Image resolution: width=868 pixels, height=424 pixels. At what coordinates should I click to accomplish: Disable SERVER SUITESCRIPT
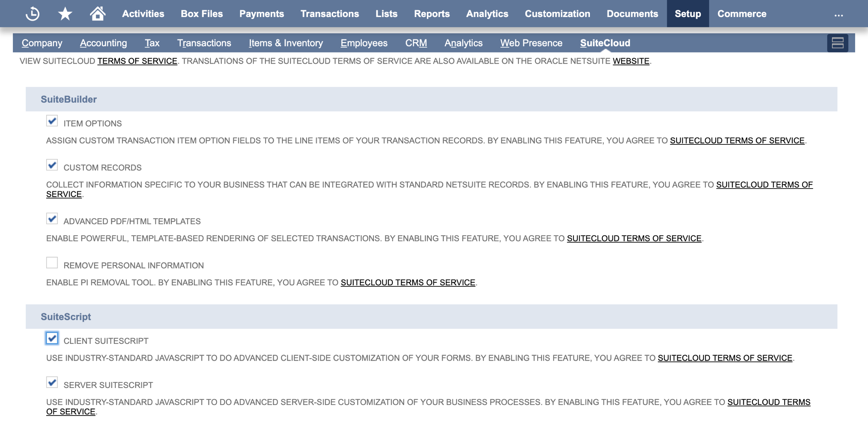click(51, 383)
